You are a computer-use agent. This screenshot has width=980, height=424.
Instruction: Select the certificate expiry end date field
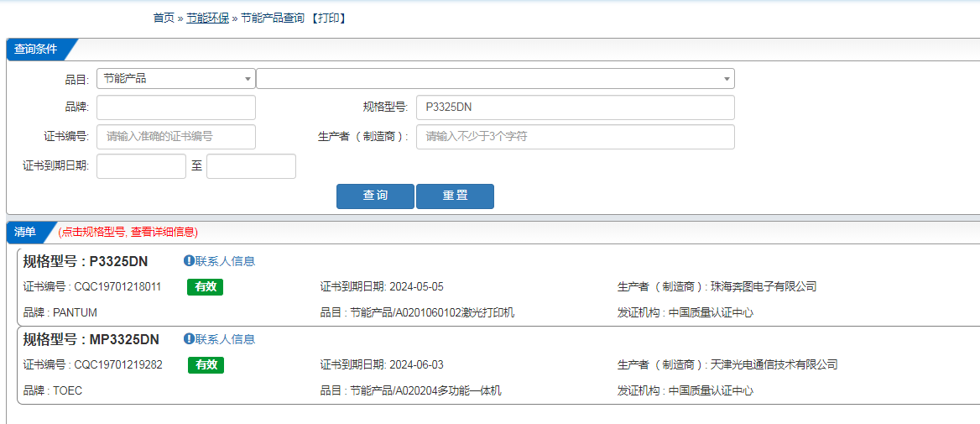tap(251, 166)
